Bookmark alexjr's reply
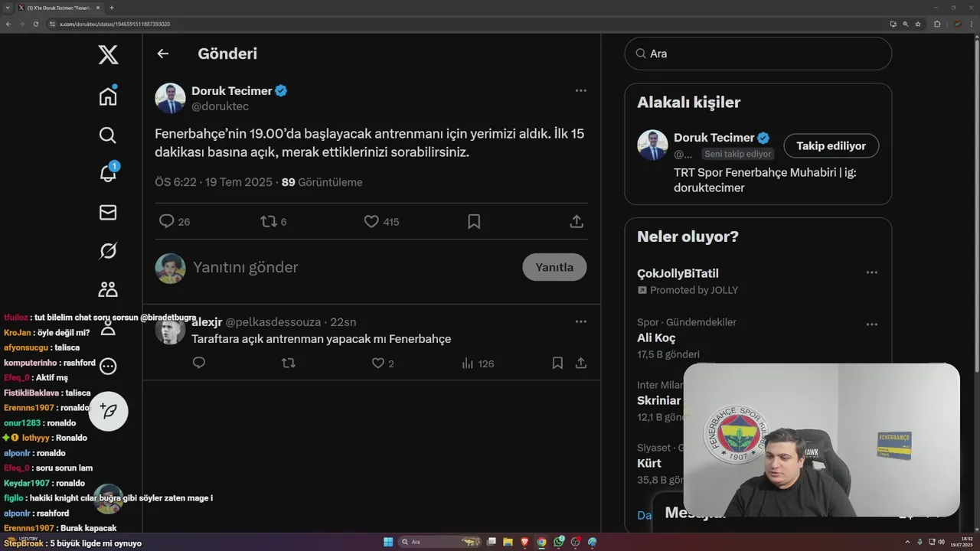 pyautogui.click(x=557, y=364)
